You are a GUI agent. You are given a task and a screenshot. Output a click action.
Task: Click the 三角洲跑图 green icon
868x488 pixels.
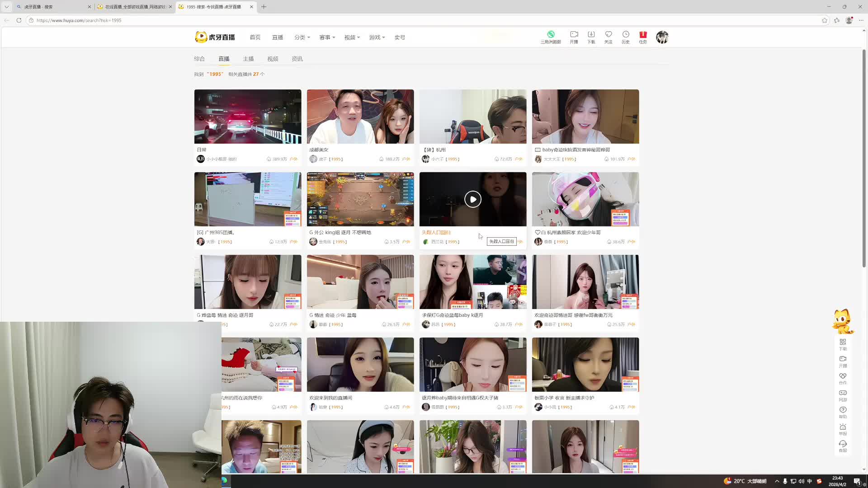551,35
